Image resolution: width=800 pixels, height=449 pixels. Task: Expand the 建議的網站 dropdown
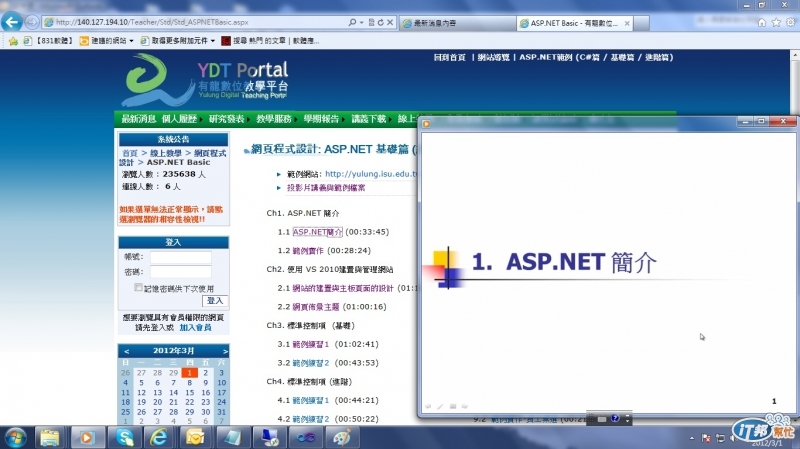132,41
